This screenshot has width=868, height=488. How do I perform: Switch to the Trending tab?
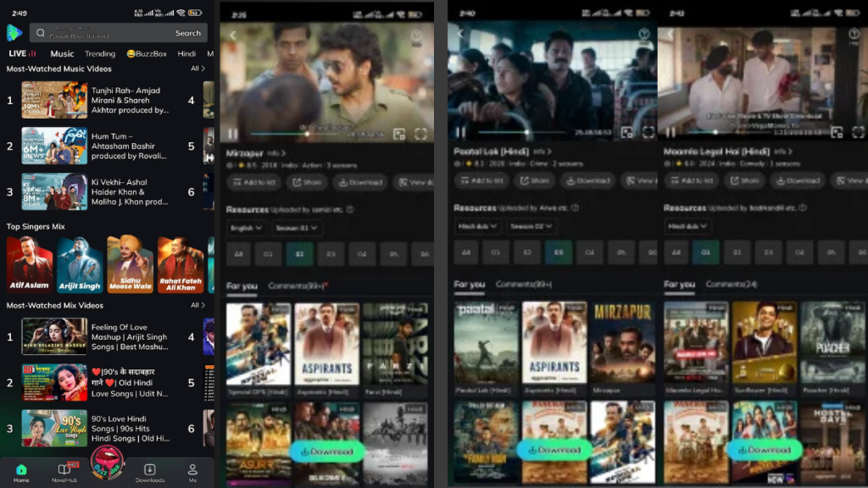point(98,53)
